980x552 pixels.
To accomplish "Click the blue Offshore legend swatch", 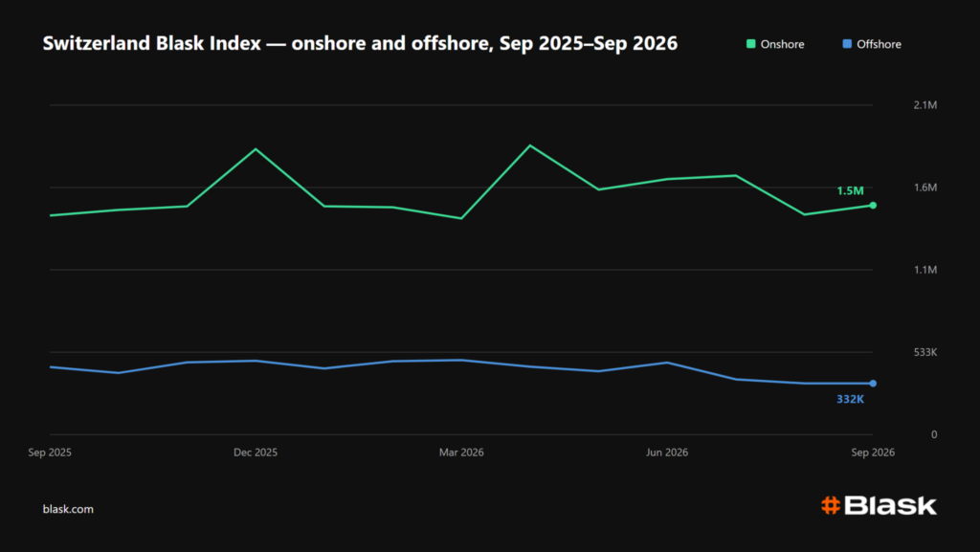I will [x=847, y=44].
